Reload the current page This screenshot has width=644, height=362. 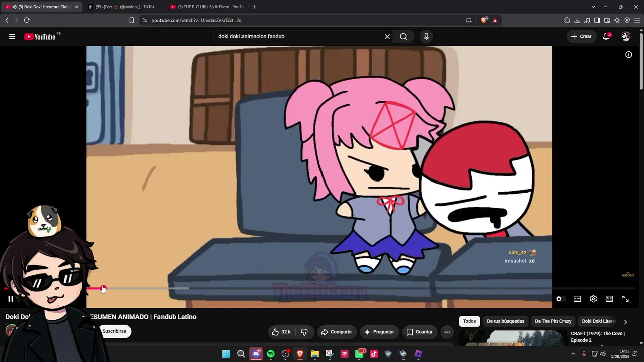[x=27, y=20]
